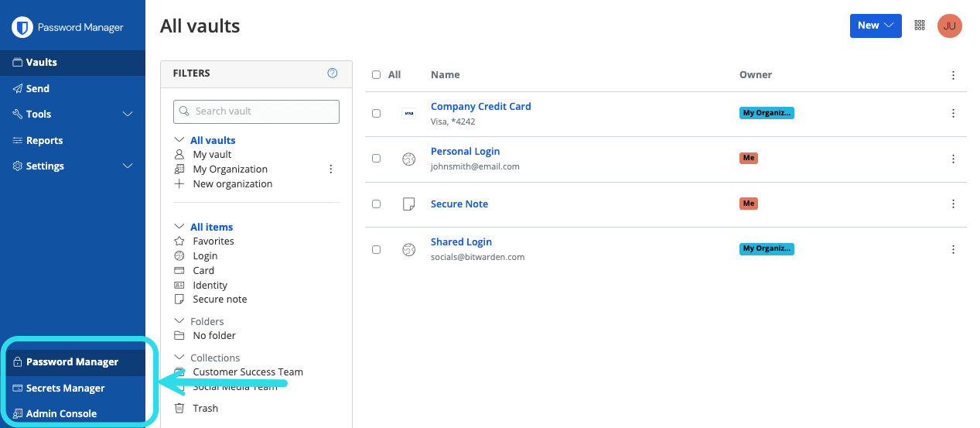This screenshot has width=980, height=428.
Task: Open the Secure Note item
Action: pyautogui.click(x=459, y=204)
